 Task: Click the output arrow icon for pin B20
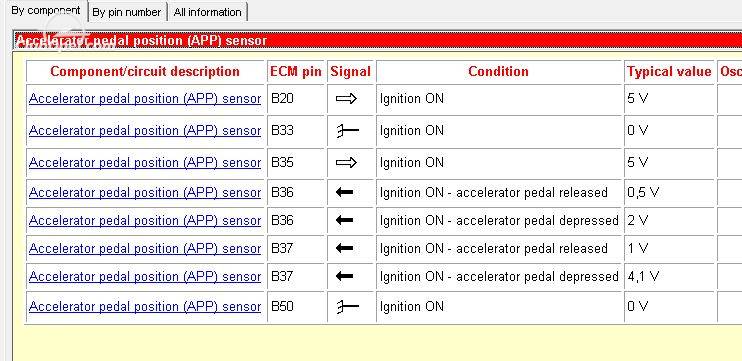click(346, 98)
